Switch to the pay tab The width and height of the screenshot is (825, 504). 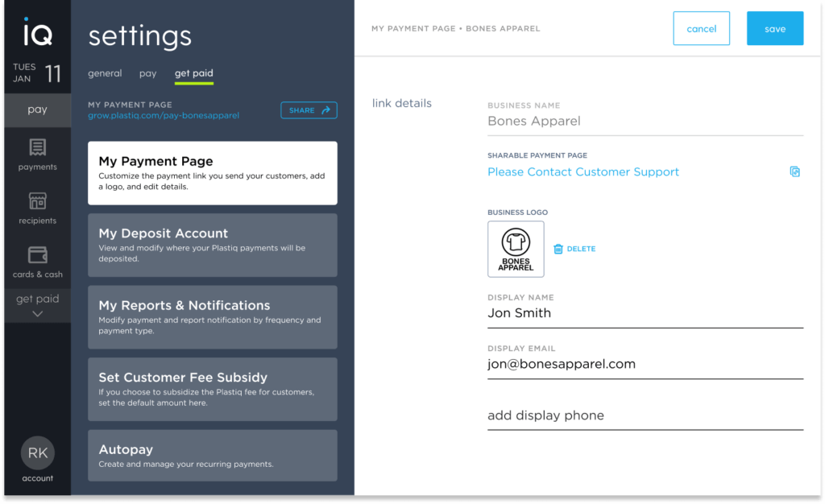(147, 72)
